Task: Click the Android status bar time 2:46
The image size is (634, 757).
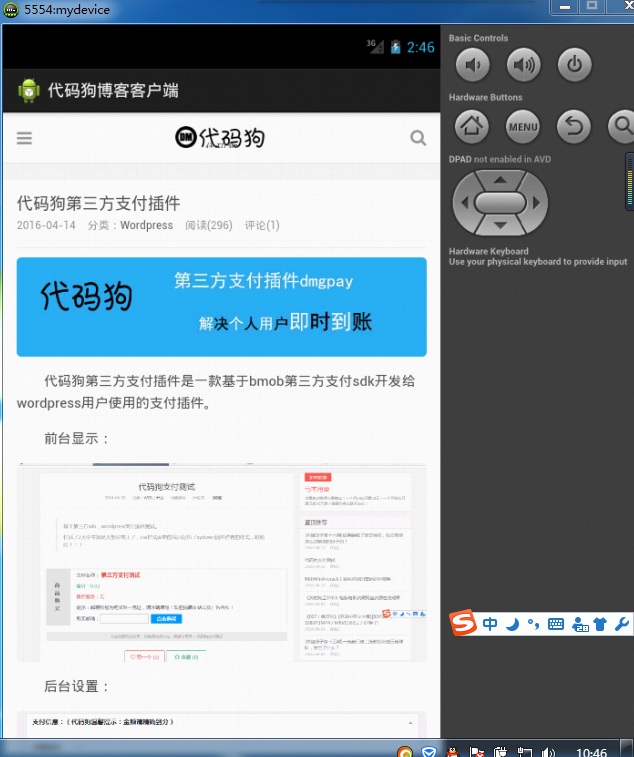Action: 420,47
